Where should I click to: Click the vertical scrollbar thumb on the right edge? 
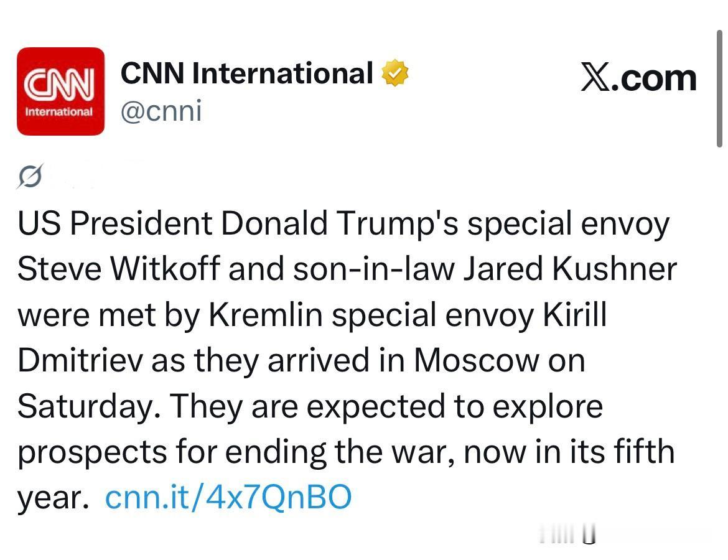(719, 88)
